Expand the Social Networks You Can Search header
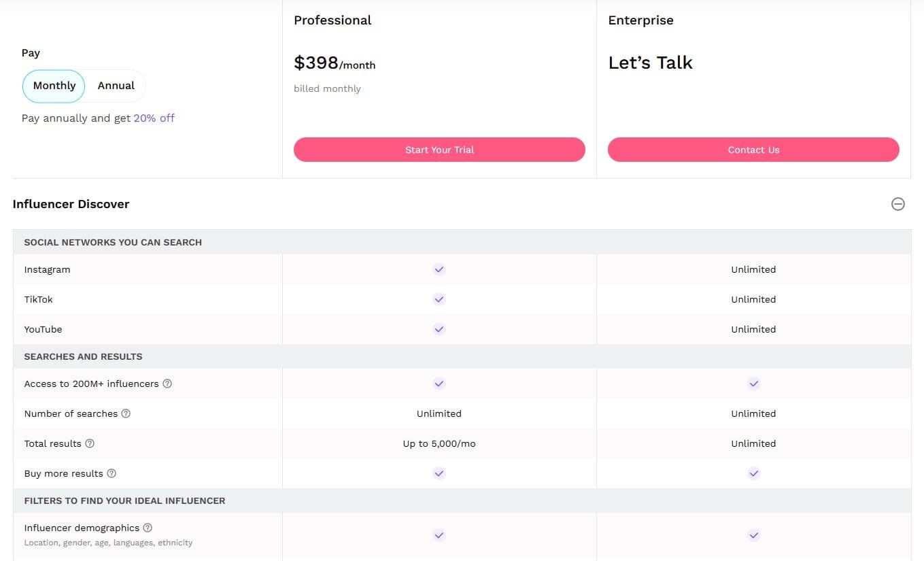 coord(113,242)
